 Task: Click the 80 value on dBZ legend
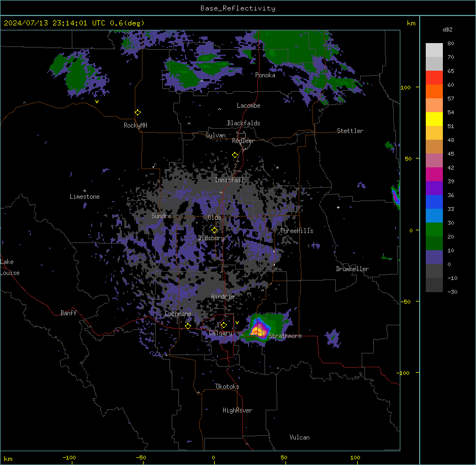[x=451, y=44]
